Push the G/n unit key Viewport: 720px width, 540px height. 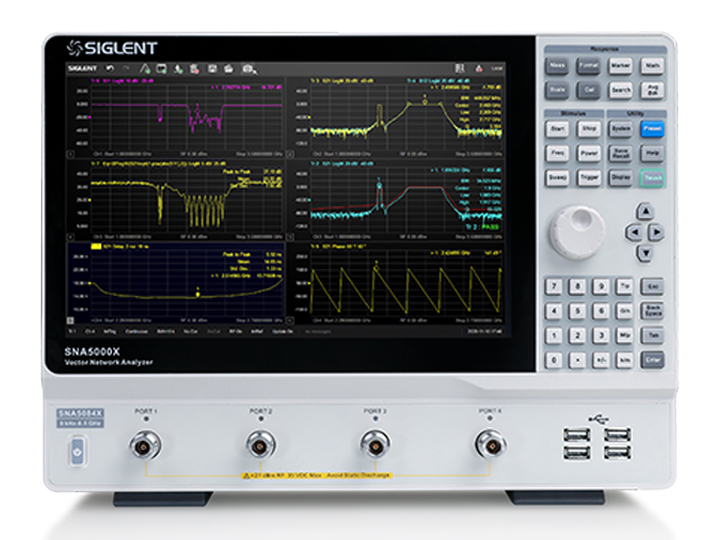(x=624, y=311)
